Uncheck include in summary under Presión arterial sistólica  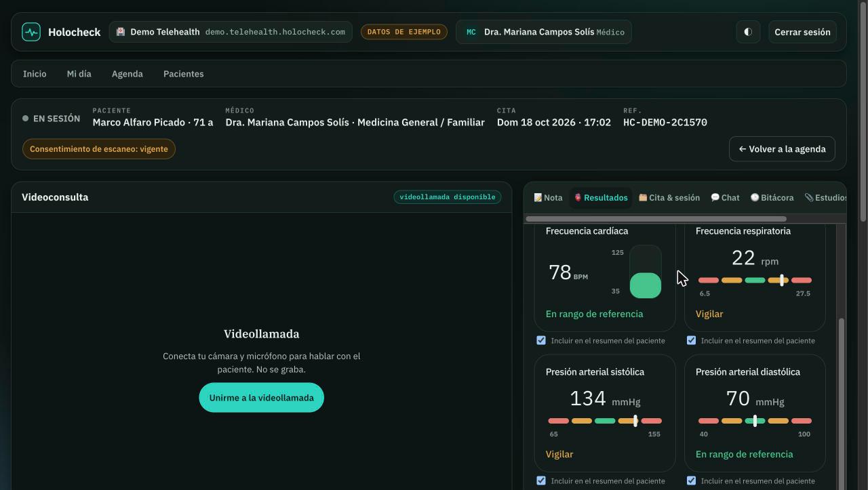tap(541, 481)
